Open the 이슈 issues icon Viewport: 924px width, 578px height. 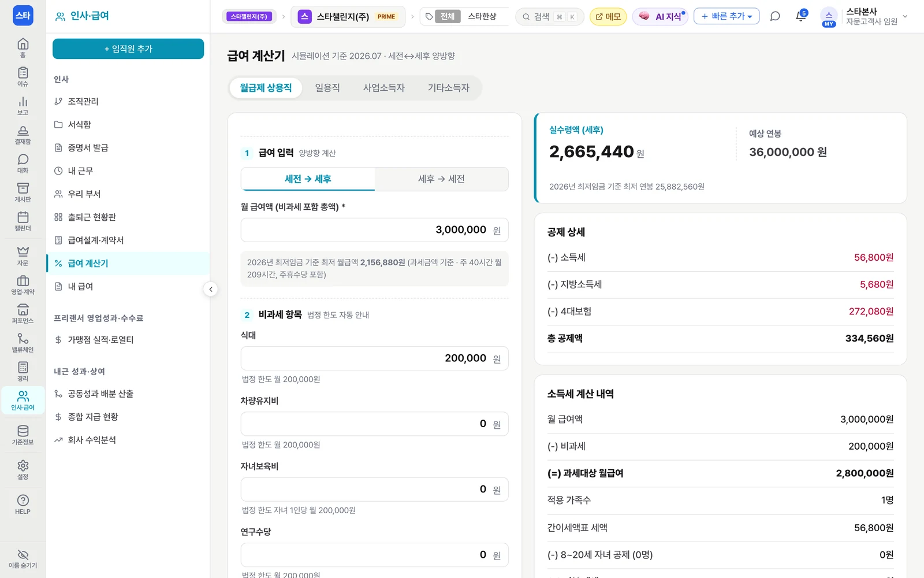[23, 76]
